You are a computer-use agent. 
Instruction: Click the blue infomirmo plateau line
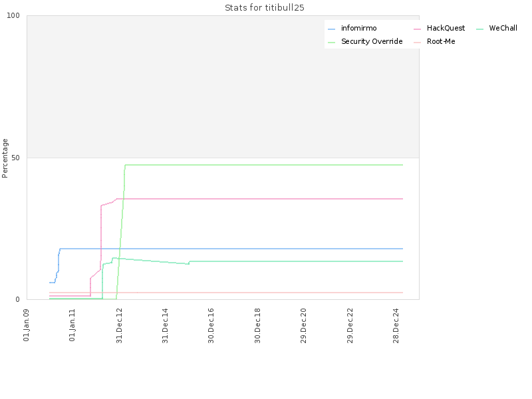click(231, 249)
